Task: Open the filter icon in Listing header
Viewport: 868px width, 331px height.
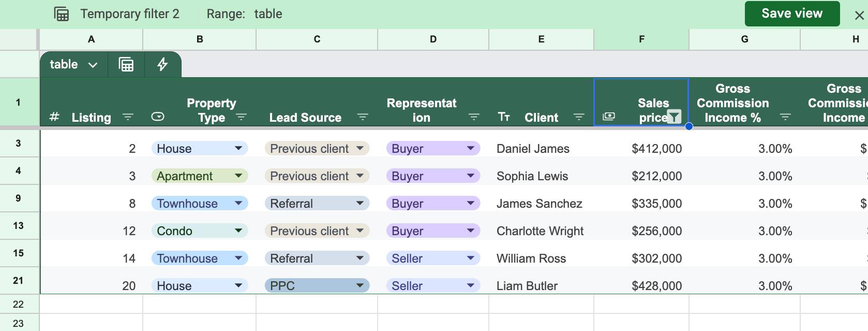Action: 128,118
